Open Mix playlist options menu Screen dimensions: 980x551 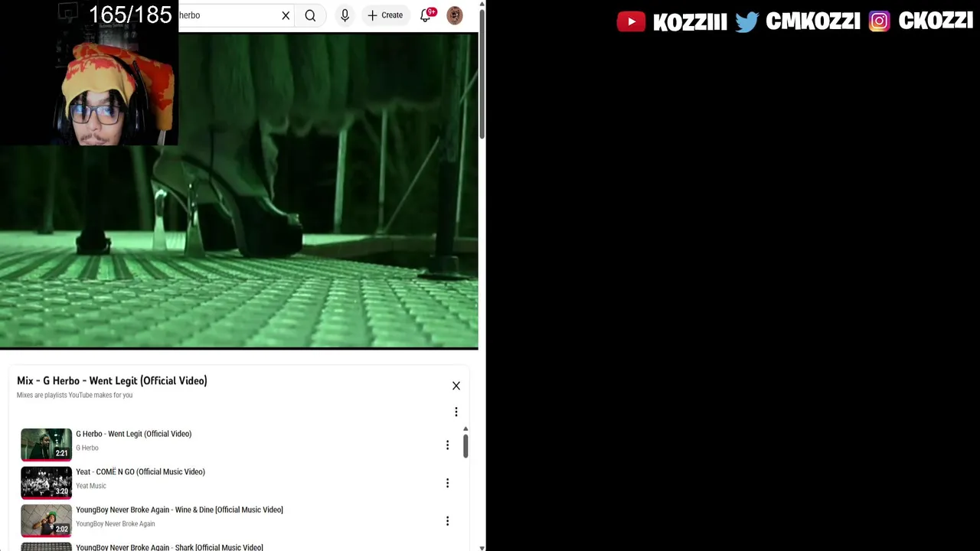coord(456,412)
